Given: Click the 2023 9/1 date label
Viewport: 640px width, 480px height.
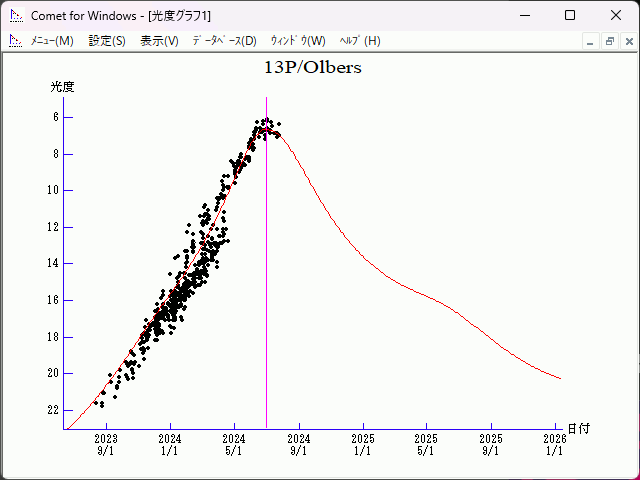Looking at the screenshot, I should point(106,445).
